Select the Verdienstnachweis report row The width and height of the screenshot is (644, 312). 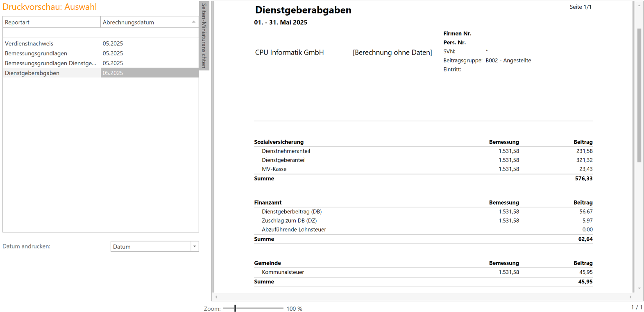(x=101, y=43)
